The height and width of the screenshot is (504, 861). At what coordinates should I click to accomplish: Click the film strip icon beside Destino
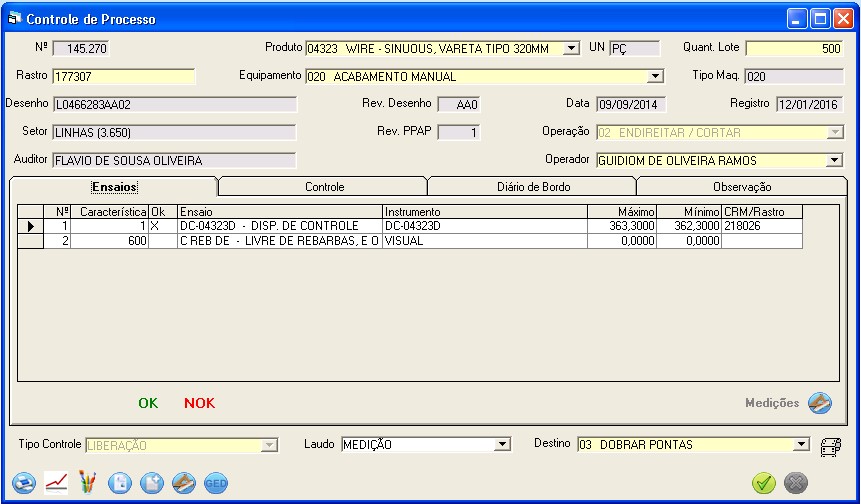pos(831,446)
